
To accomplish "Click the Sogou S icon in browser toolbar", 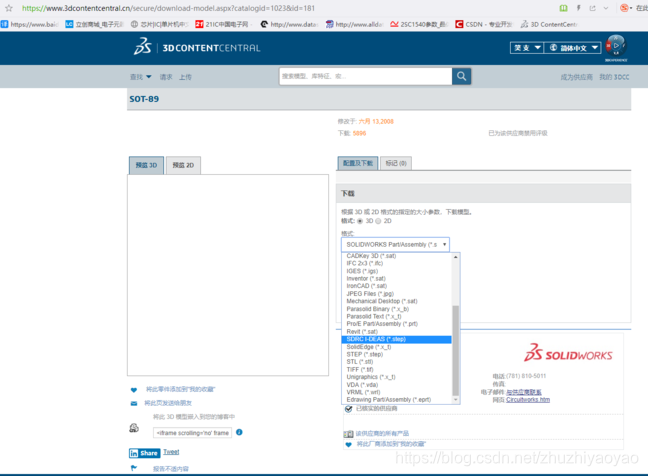I will 624,8.
